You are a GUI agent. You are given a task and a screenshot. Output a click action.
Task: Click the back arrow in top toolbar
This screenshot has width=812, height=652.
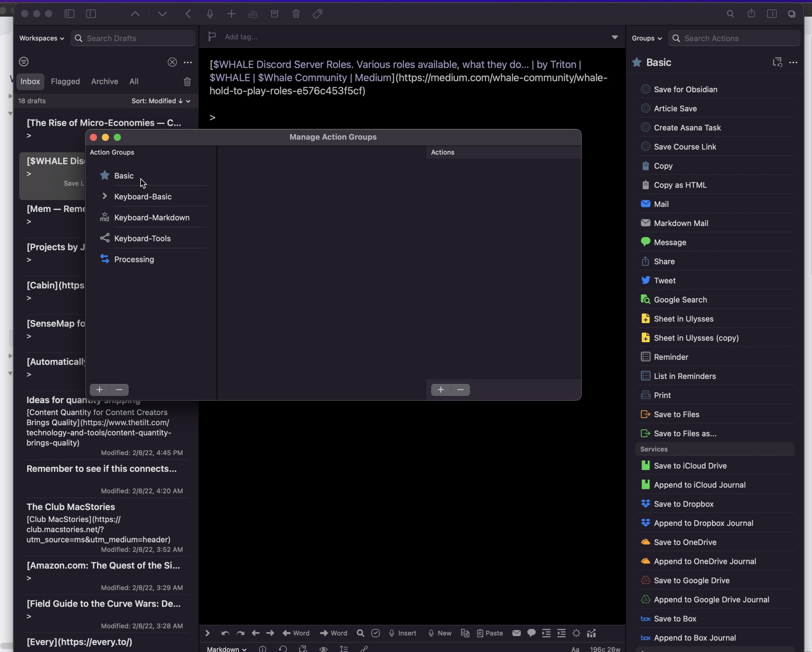pyautogui.click(x=188, y=14)
